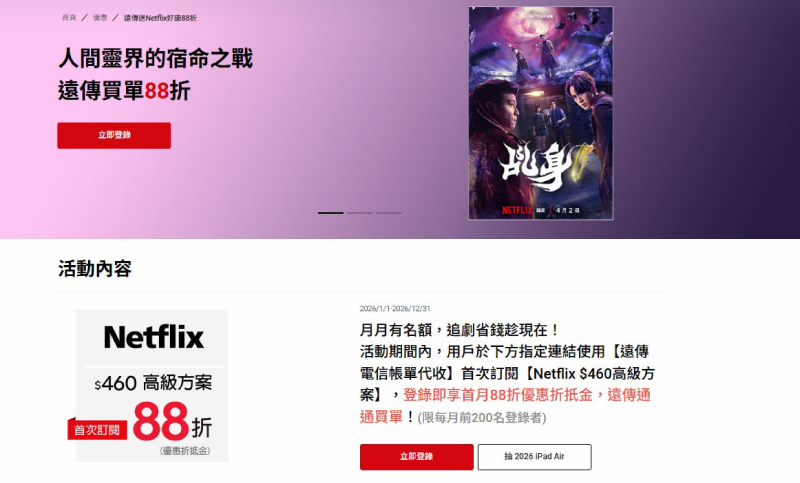This screenshot has width=800, height=483.
Task: Open the 優惠 breadcrumb link
Action: tap(100, 18)
